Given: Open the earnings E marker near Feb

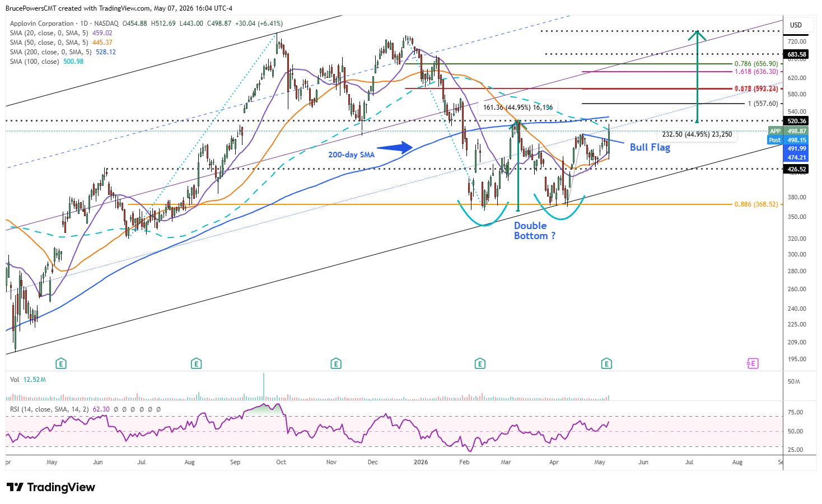Looking at the screenshot, I should pos(480,364).
